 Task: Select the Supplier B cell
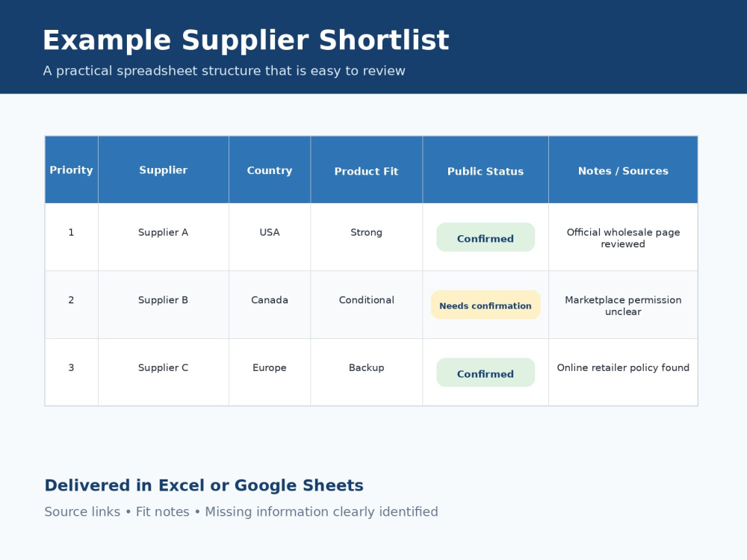click(164, 305)
